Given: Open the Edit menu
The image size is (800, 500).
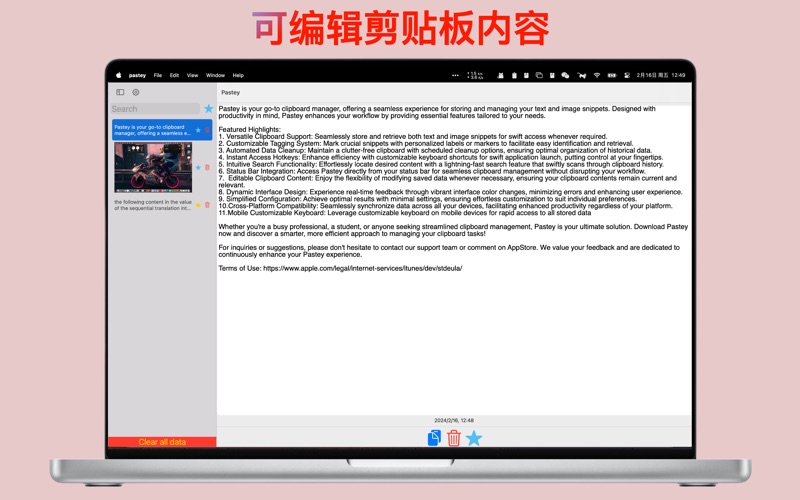Looking at the screenshot, I should [174, 75].
